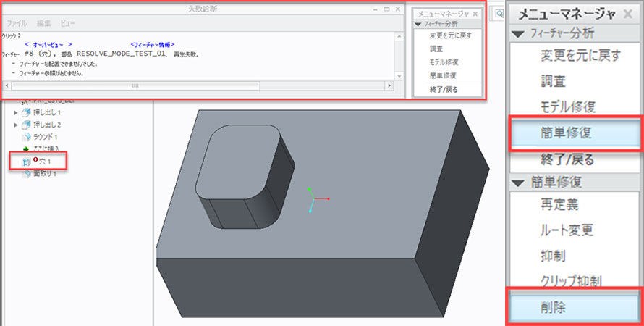Choose 抑制 in the quick fix menu
644x326 pixels.
coord(554,256)
